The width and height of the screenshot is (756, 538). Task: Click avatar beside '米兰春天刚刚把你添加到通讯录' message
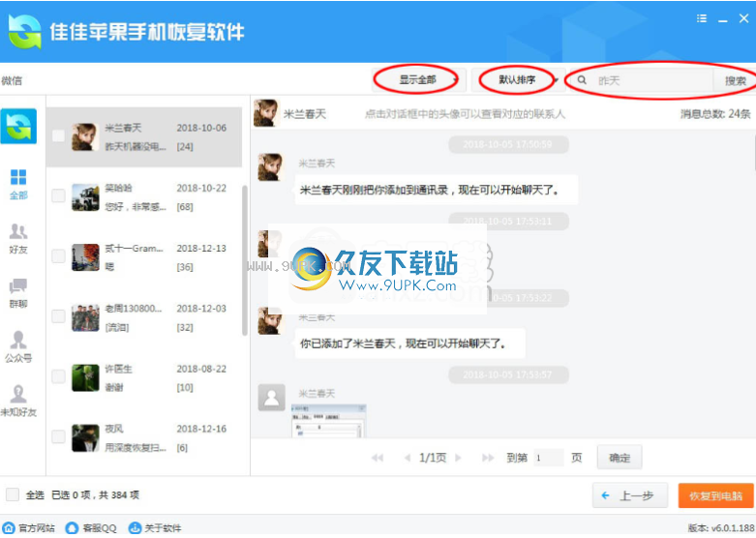(x=270, y=167)
